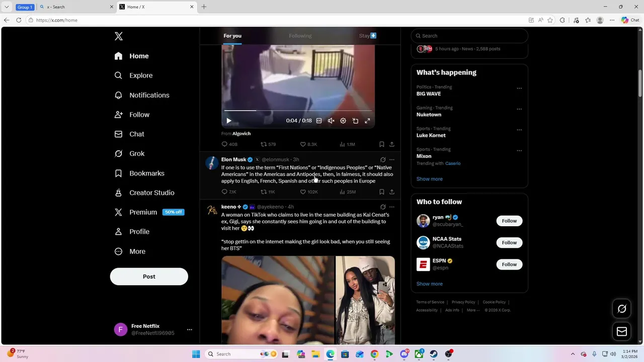Open Nuketown trend options
Viewport: 644px width, 362px height.
click(519, 109)
